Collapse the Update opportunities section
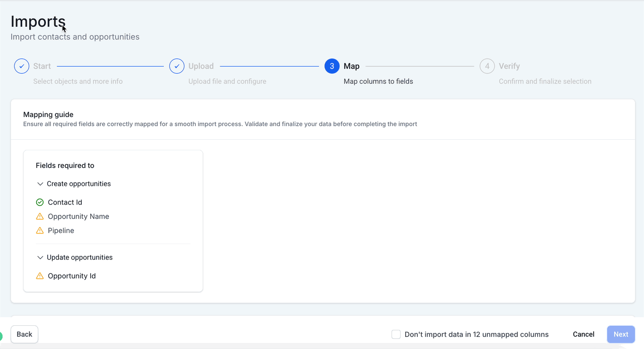644x349 pixels. pos(40,258)
